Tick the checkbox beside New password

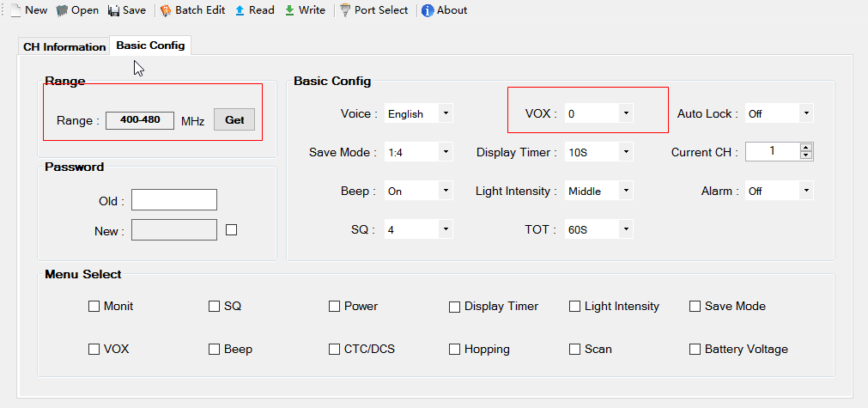pyautogui.click(x=232, y=229)
